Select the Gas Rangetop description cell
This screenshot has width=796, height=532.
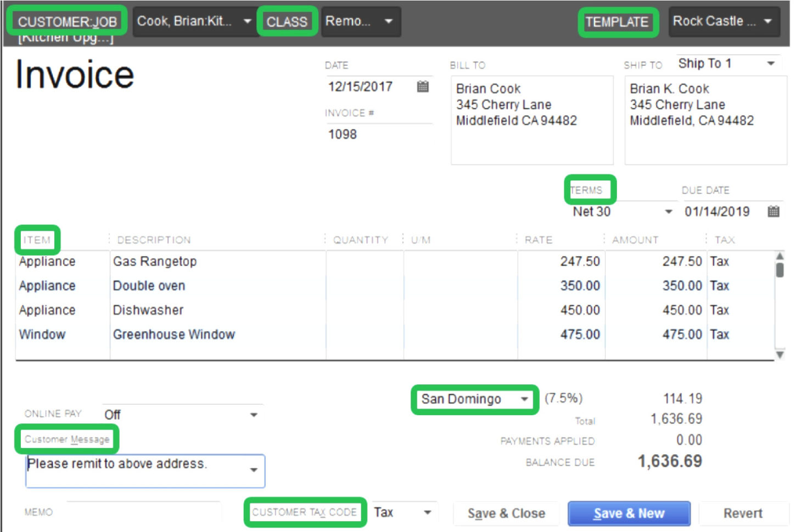pos(218,262)
